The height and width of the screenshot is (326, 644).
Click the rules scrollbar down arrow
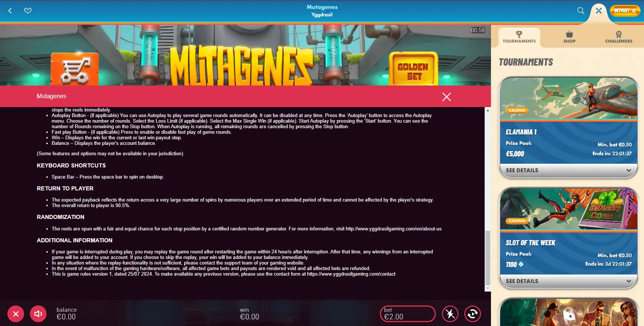coord(488,288)
